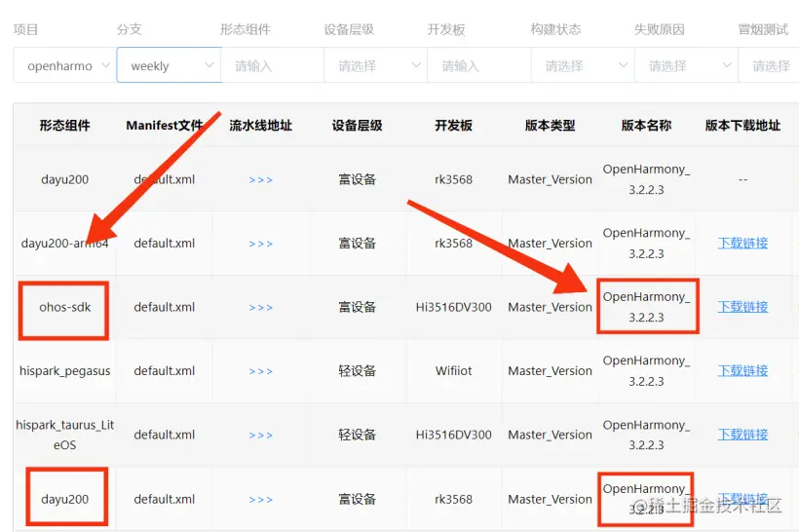Open pipeline link in first dayu200 row
Viewport: 799px width, 532px height.
(x=261, y=180)
